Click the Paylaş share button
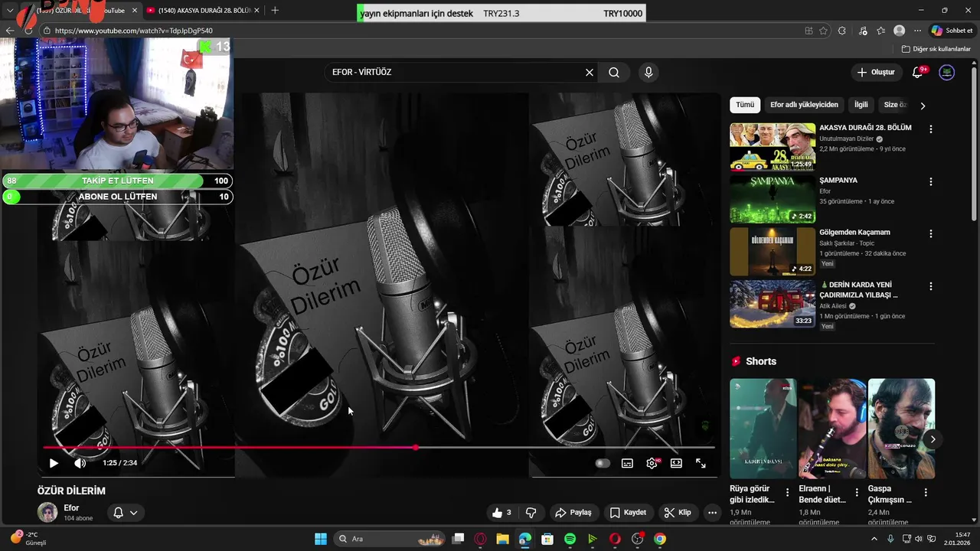This screenshot has height=551, width=980. click(x=573, y=513)
